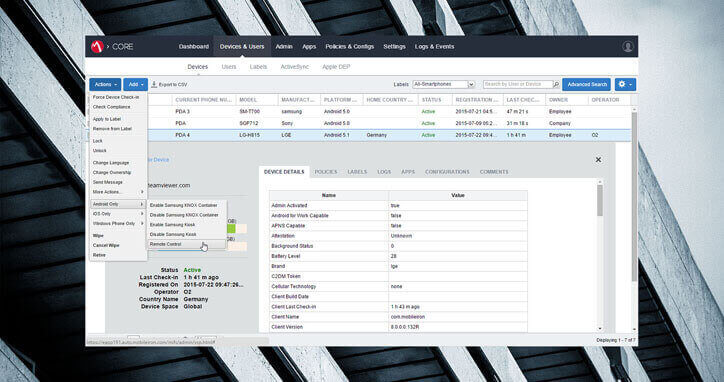Select the Configurations tab
724x382 pixels.
coord(447,172)
